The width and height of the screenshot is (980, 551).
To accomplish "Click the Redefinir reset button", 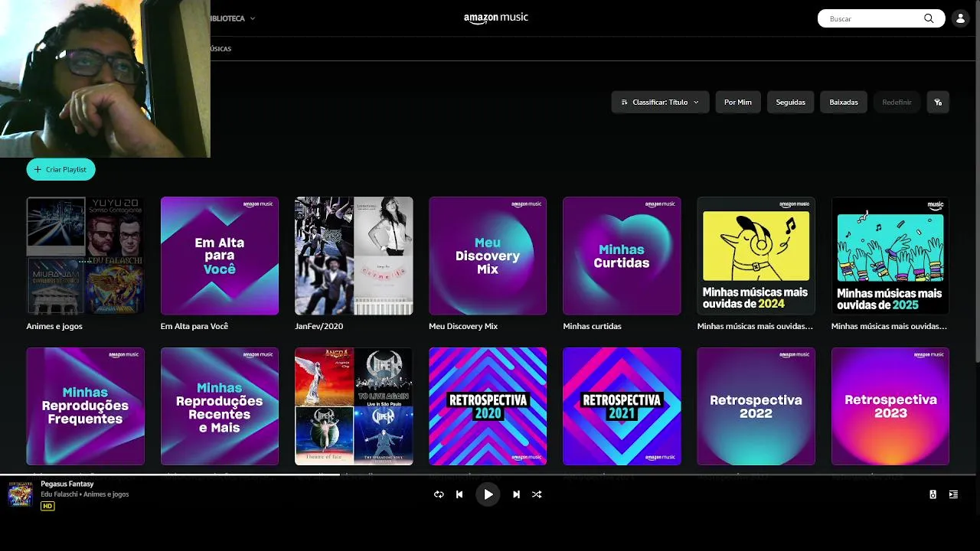I will pyautogui.click(x=897, y=102).
